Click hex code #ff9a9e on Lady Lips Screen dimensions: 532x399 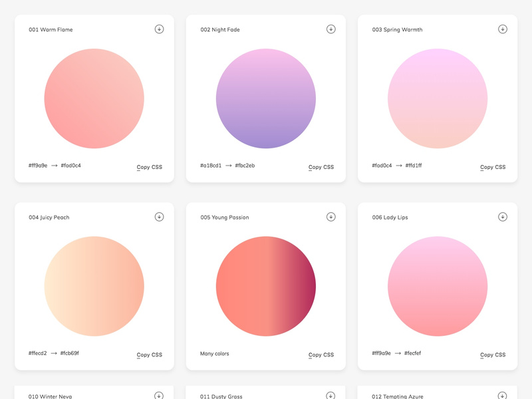coord(381,353)
